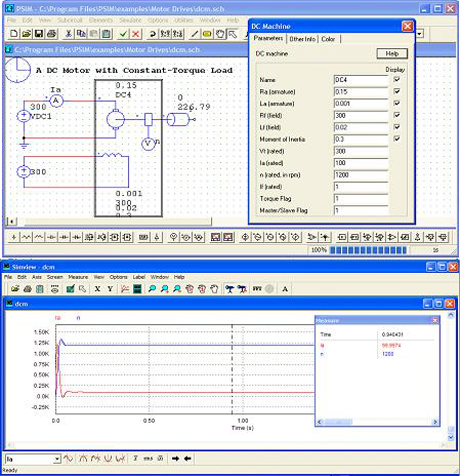Click the rotate element arrow icon

(152, 33)
